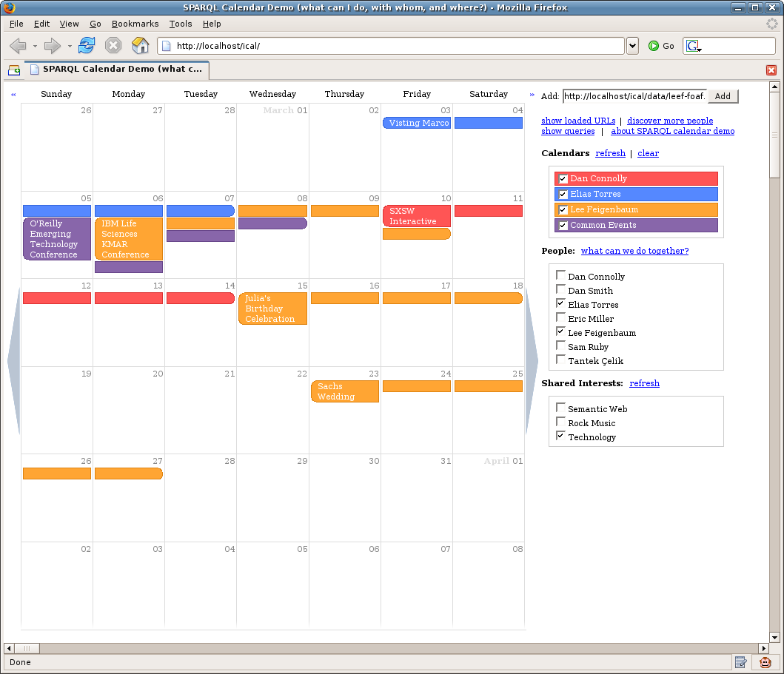Open the Bookmarks menu
The width and height of the screenshot is (784, 674).
(x=135, y=24)
